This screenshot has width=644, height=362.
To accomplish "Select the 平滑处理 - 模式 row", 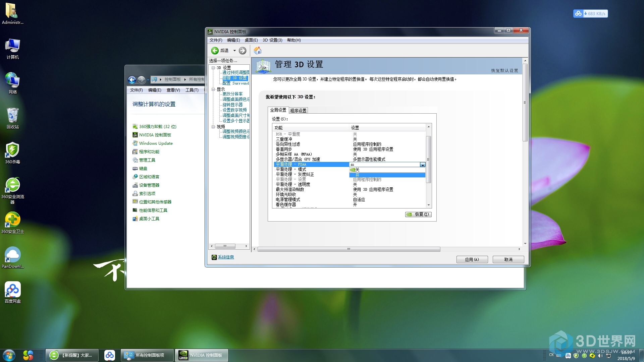I will [x=312, y=169].
